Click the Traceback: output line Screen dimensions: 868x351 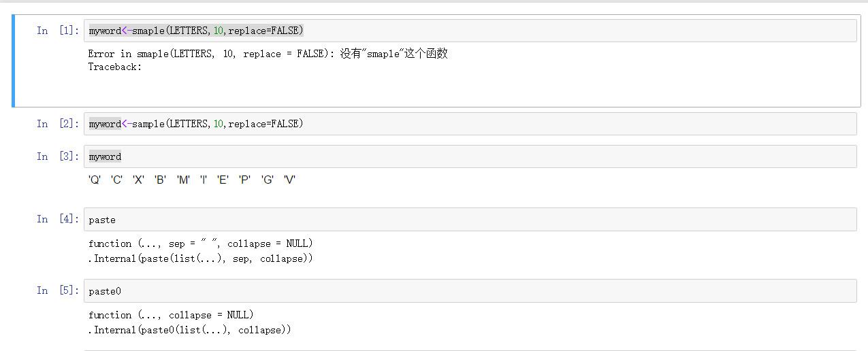(115, 67)
